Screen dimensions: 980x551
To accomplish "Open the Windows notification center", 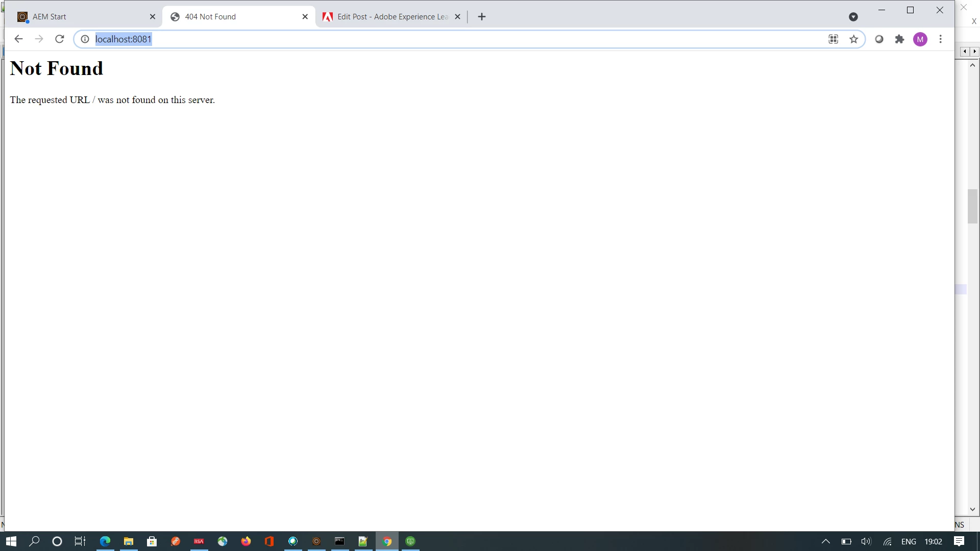I will (x=959, y=541).
